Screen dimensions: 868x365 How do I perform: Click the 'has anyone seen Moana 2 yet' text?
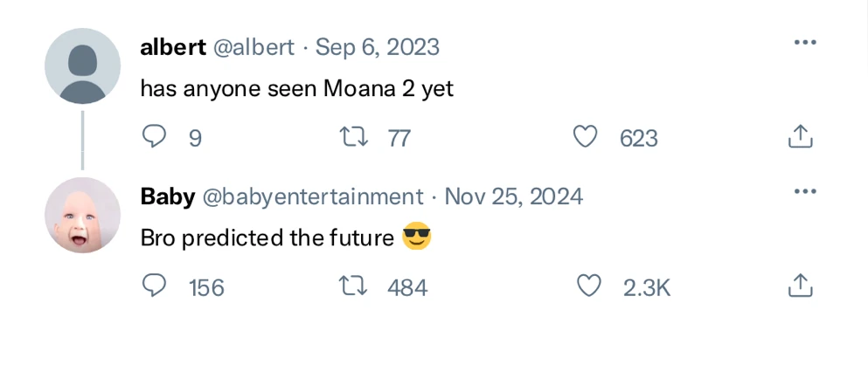[x=297, y=88]
